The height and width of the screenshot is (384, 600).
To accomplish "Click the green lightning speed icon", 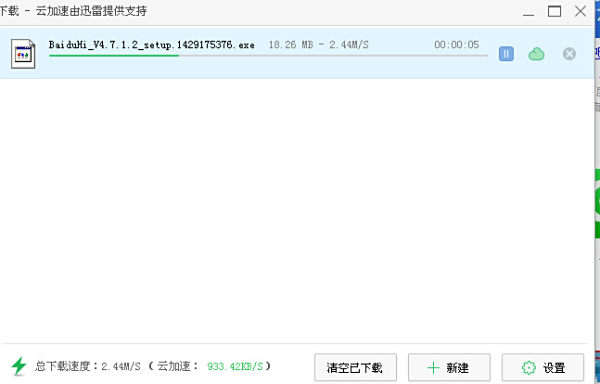I will [19, 366].
